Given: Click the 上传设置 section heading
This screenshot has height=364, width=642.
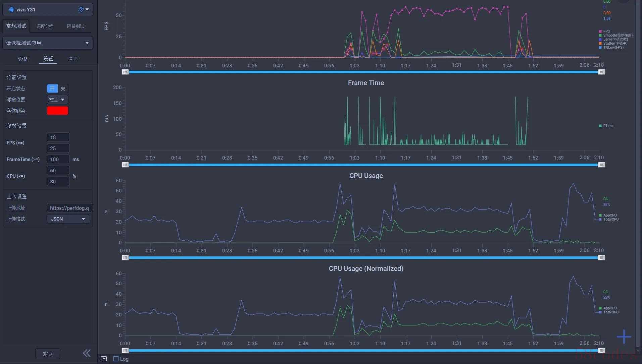Looking at the screenshot, I should (17, 196).
